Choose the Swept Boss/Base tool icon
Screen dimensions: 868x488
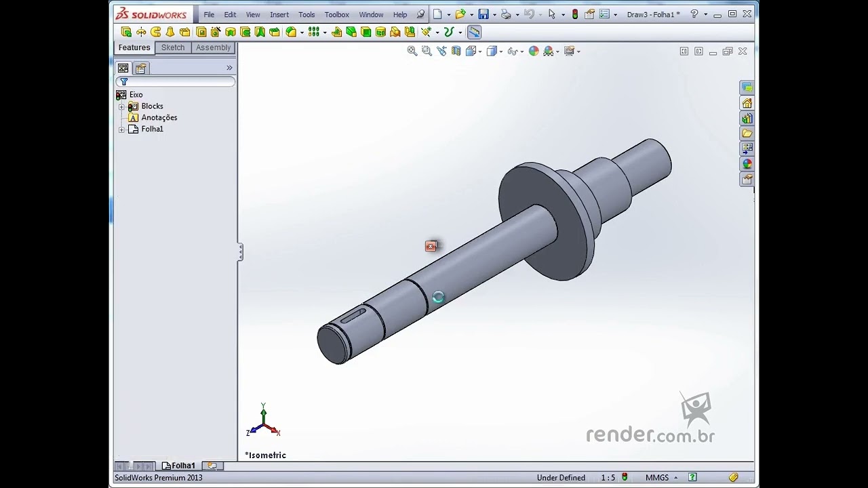click(x=155, y=32)
